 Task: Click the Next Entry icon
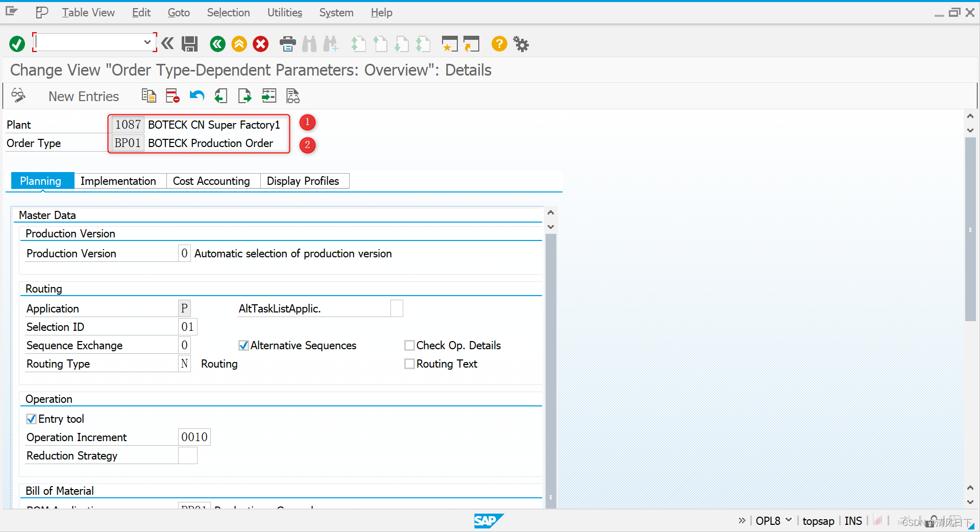coord(244,95)
